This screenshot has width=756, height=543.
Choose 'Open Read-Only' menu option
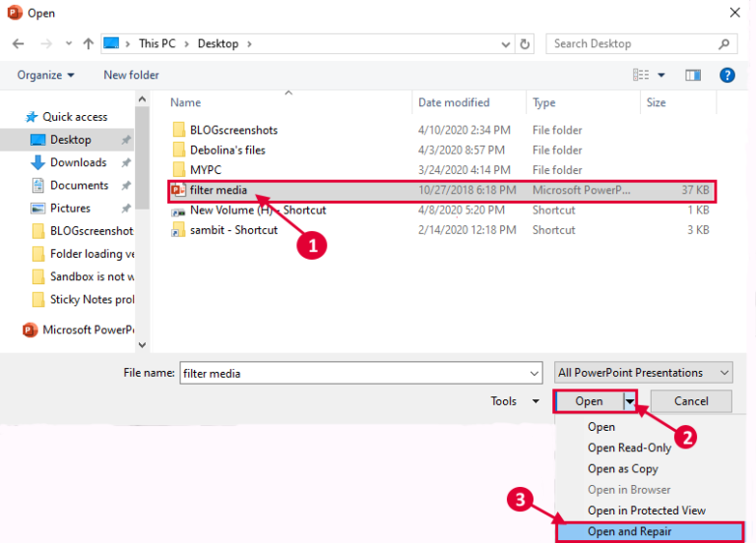[x=629, y=449]
